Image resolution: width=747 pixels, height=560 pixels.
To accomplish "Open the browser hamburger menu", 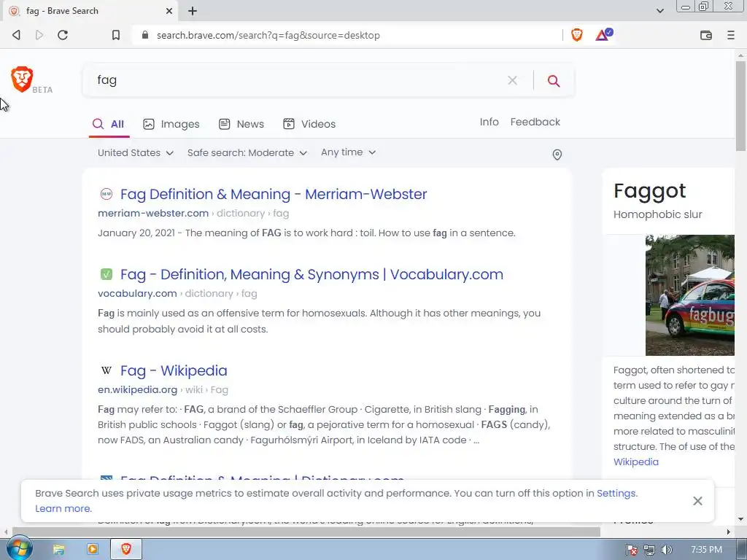I will 731,35.
